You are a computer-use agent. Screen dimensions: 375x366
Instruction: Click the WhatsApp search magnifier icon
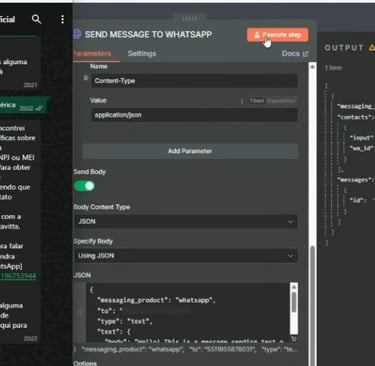tap(36, 19)
